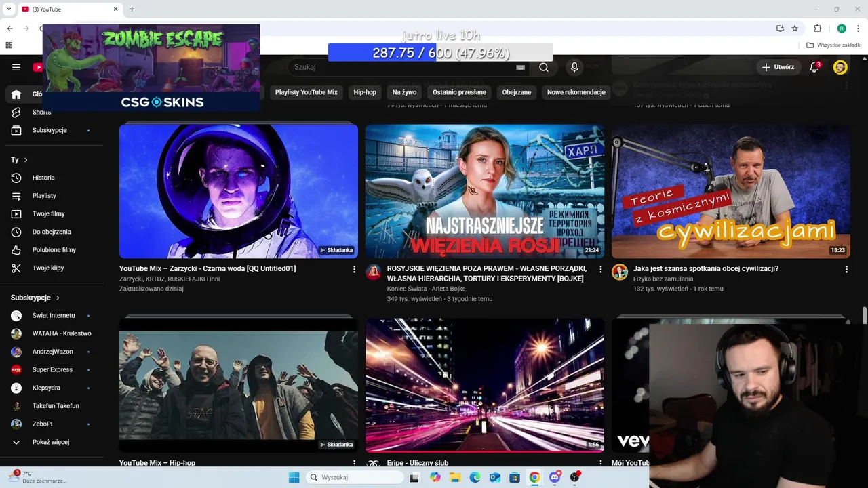Open the YouTube account avatar menu
The image size is (868, 488).
[840, 67]
